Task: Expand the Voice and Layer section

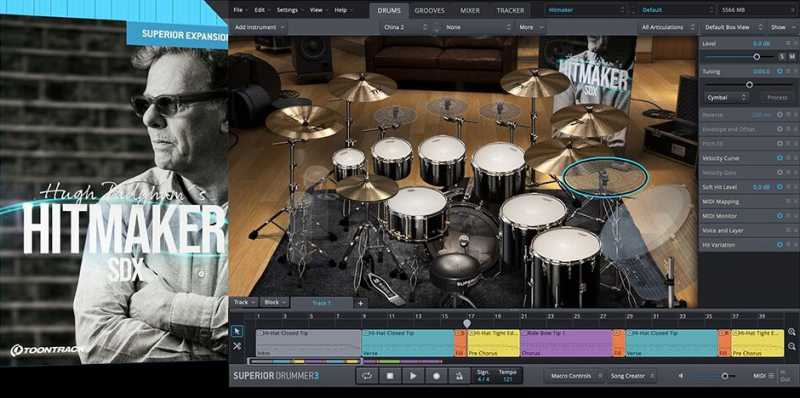Action: 748,231
